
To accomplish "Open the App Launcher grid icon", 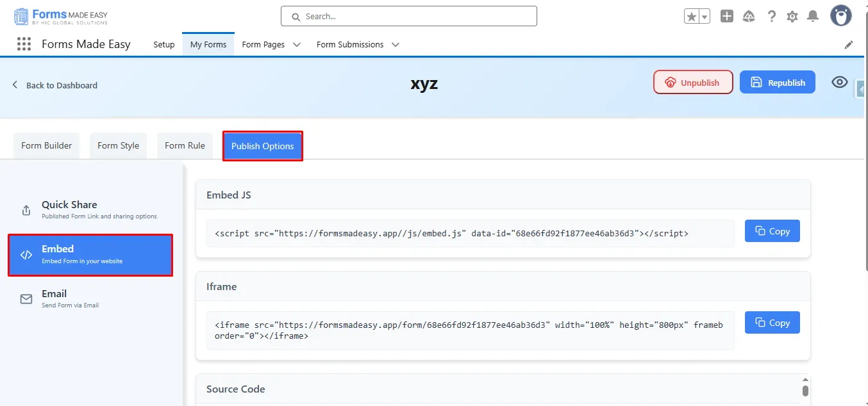I will 24,44.
